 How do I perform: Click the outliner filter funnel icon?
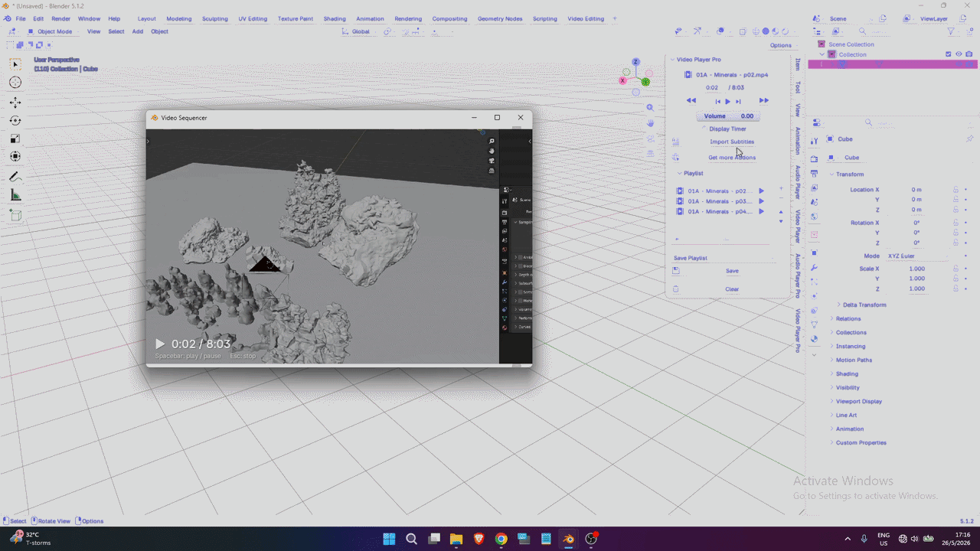coord(951,31)
